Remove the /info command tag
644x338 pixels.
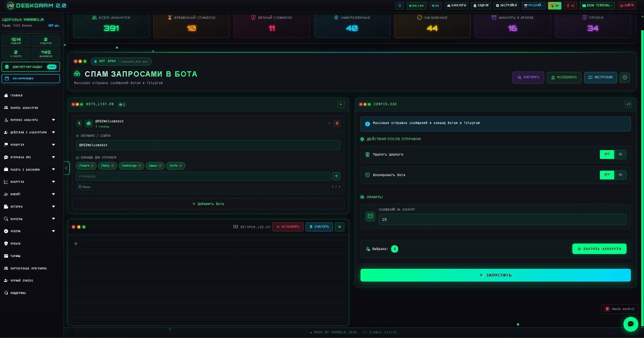181,166
